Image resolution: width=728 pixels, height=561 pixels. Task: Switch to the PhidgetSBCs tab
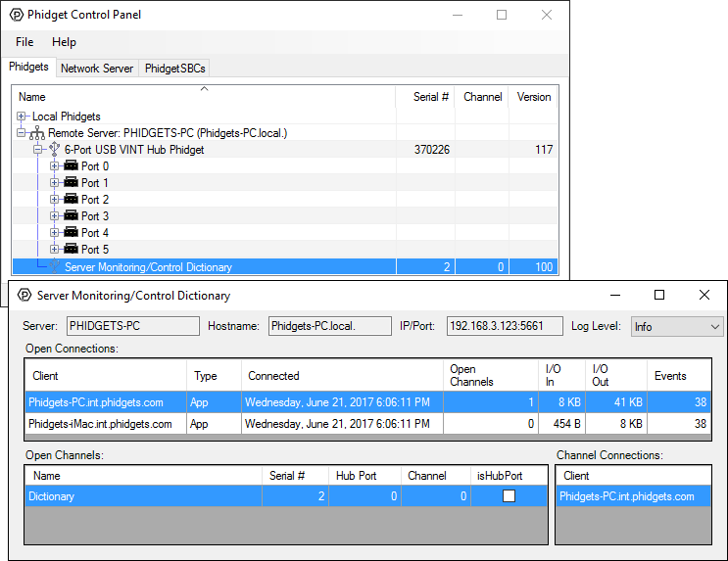pos(175,69)
